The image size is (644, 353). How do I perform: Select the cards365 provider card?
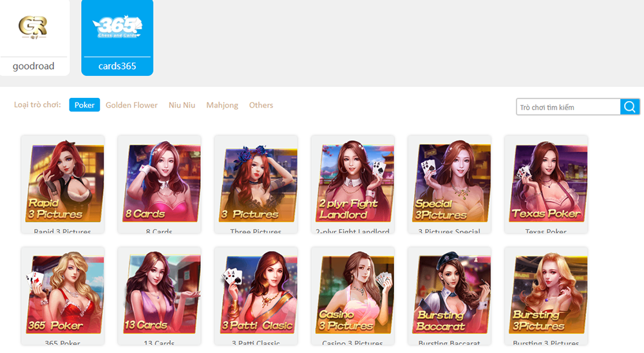click(x=117, y=38)
